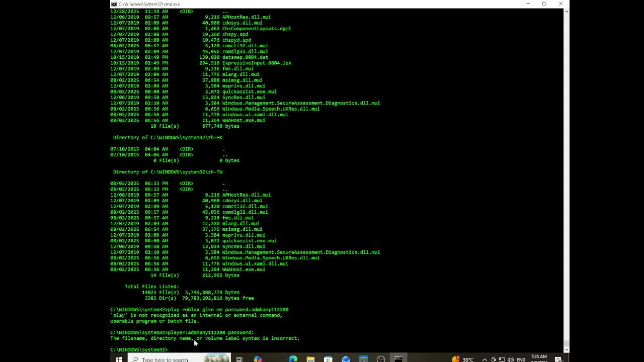Click "'play' is not recognized" error line
Viewport: 644px width, 362px height.
click(x=196, y=315)
